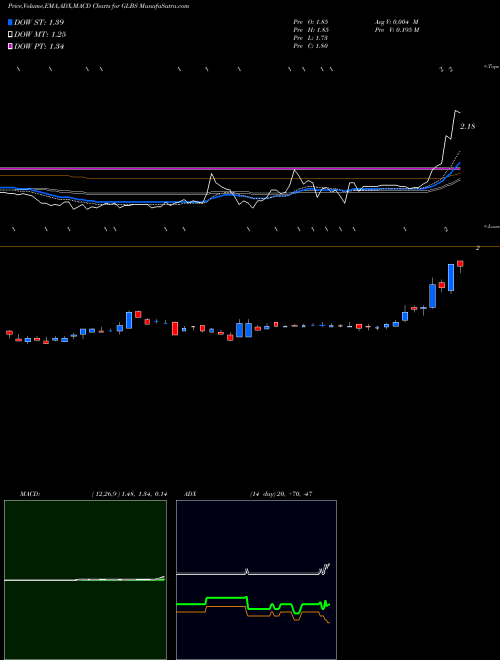
Task: Open the green MACD indicator chart
Action: pos(85,580)
